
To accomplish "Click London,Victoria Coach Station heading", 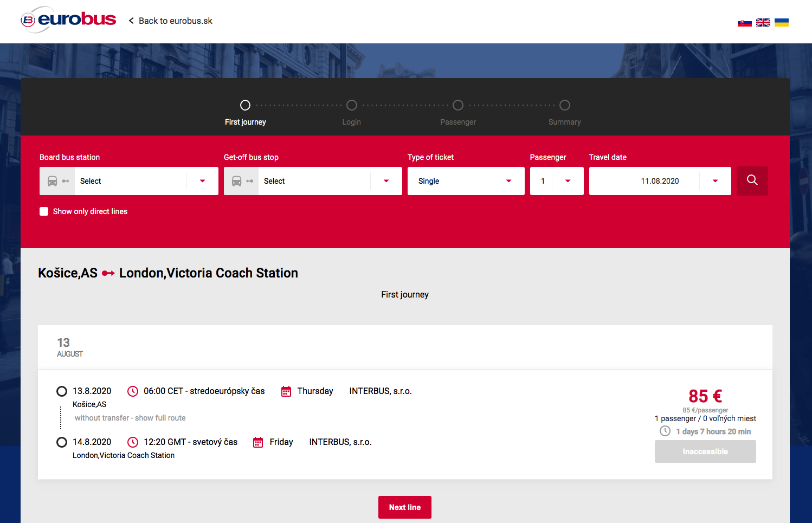I will coord(209,273).
